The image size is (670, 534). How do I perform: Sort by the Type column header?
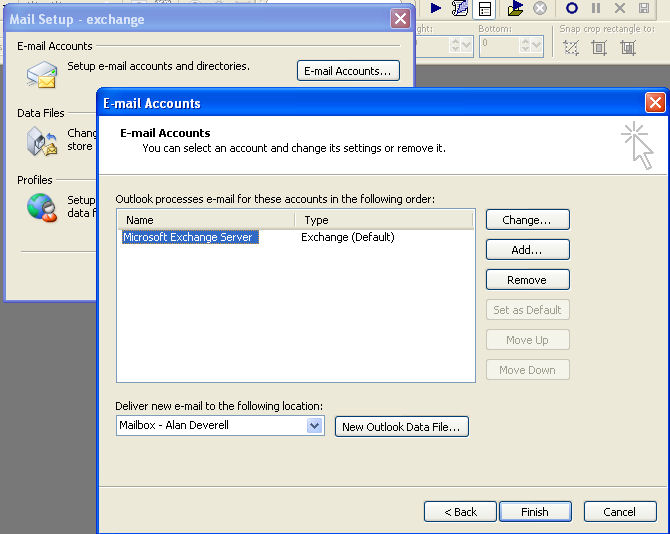click(385, 220)
